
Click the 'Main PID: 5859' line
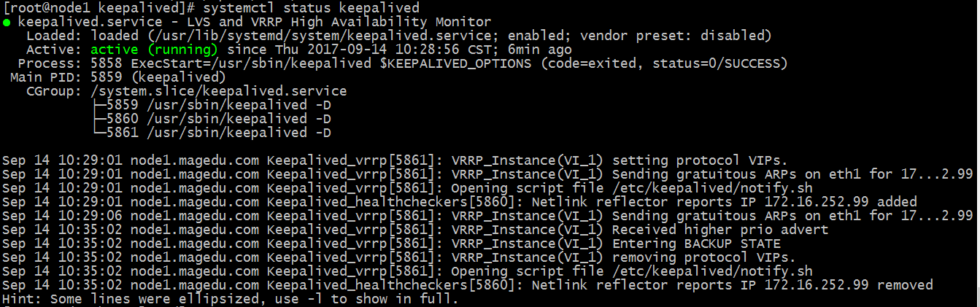tap(117, 77)
